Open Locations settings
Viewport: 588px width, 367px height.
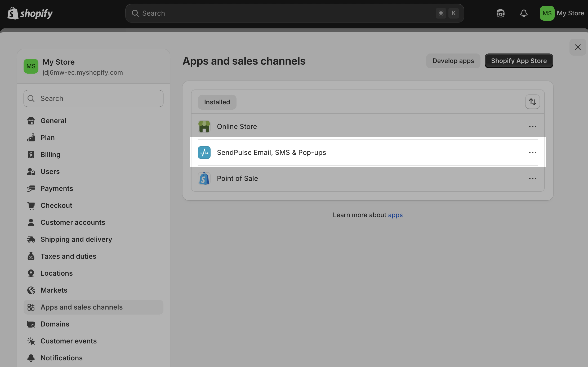click(93, 273)
